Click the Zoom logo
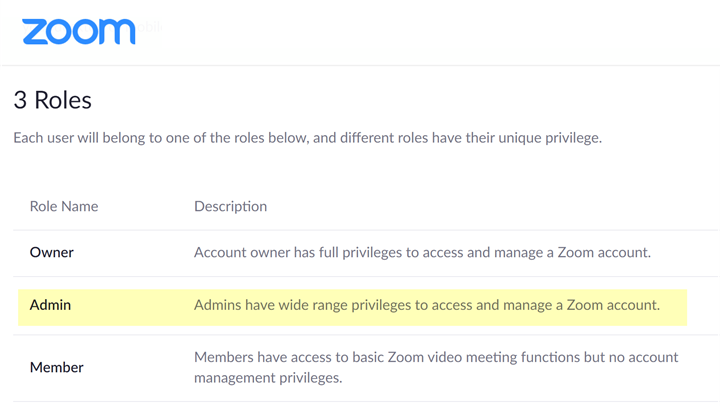The image size is (720, 406). pyautogui.click(x=78, y=32)
